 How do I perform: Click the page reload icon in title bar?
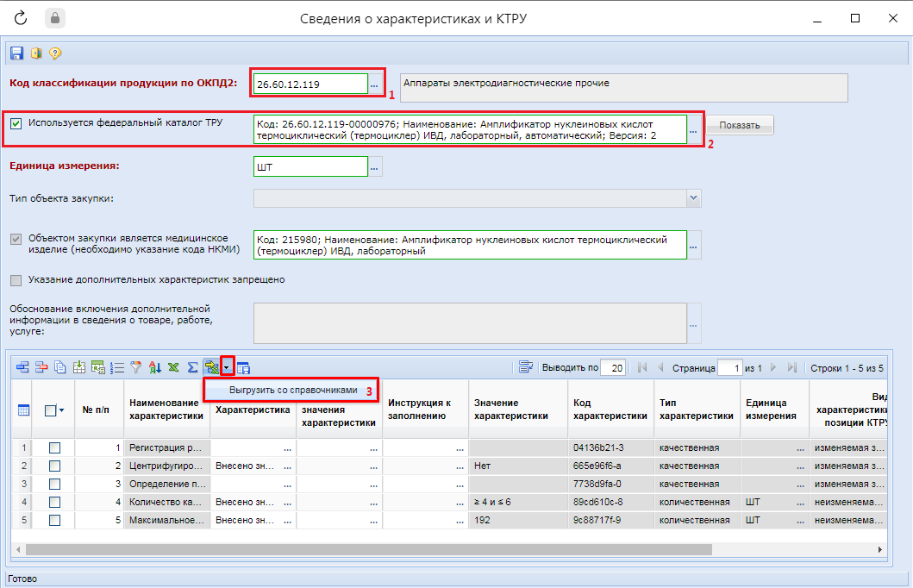pyautogui.click(x=22, y=18)
